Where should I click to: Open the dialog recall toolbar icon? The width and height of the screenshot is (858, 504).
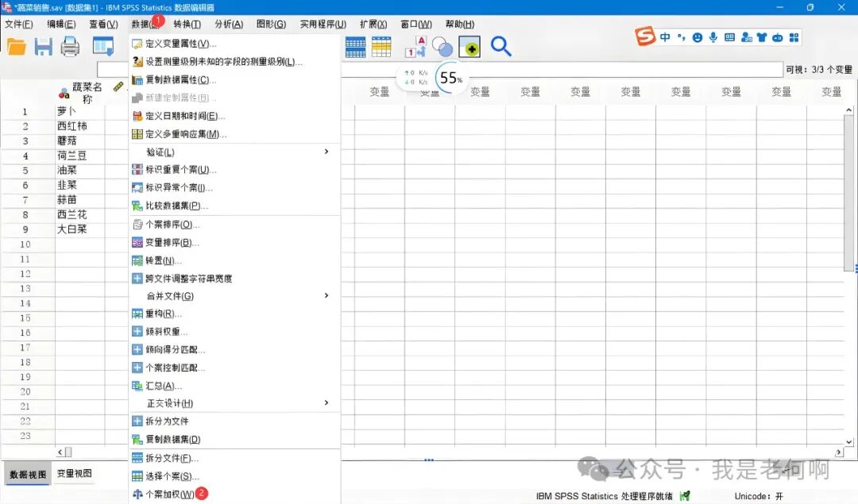(x=102, y=47)
